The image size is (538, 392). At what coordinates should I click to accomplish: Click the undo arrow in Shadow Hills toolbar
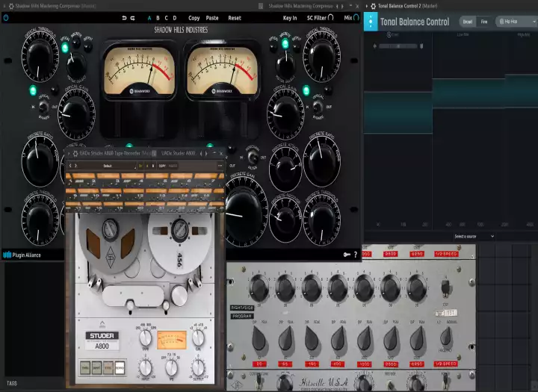coord(124,18)
